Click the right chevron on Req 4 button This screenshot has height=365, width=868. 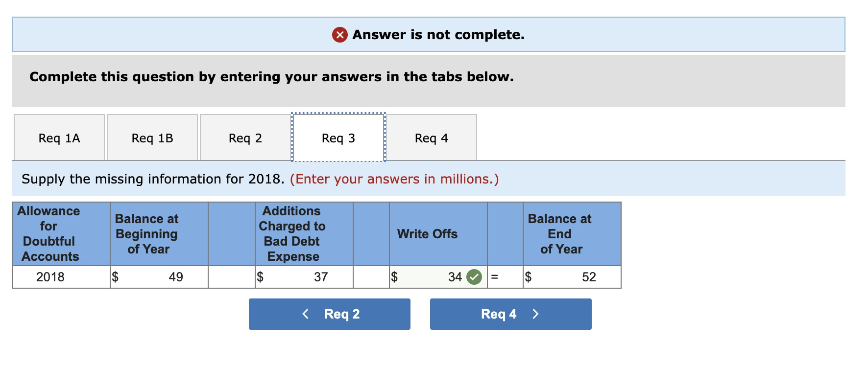click(536, 314)
